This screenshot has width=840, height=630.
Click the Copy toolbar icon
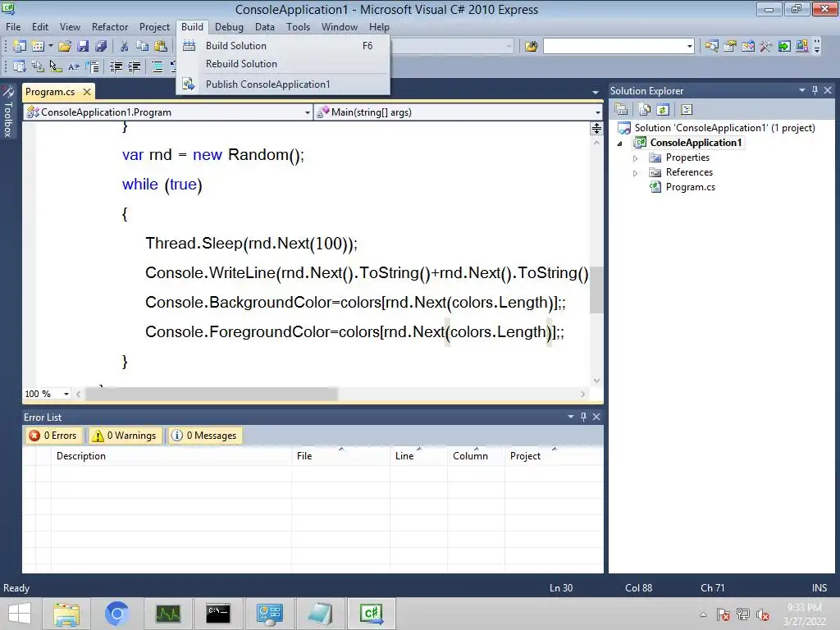(142, 46)
